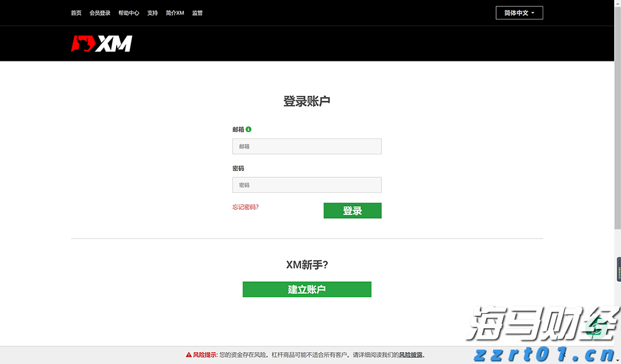This screenshot has height=364, width=621.
Task: Click the green info icon beside 邮箱
Action: point(248,129)
